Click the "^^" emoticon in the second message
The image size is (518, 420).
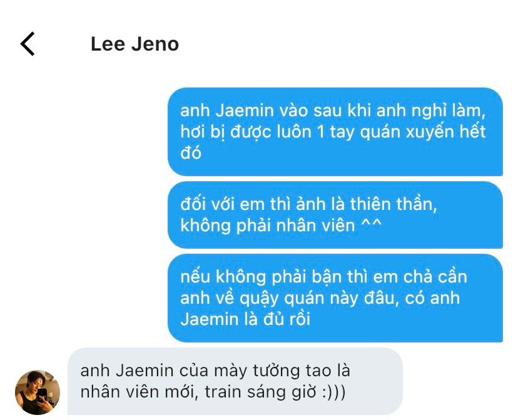pos(371,224)
